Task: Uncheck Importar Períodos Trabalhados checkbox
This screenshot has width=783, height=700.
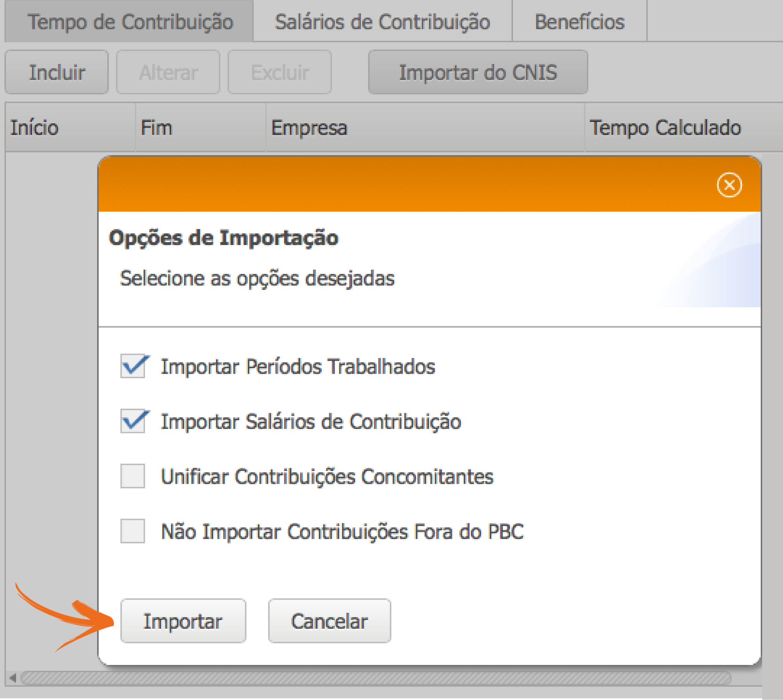Action: pyautogui.click(x=133, y=366)
